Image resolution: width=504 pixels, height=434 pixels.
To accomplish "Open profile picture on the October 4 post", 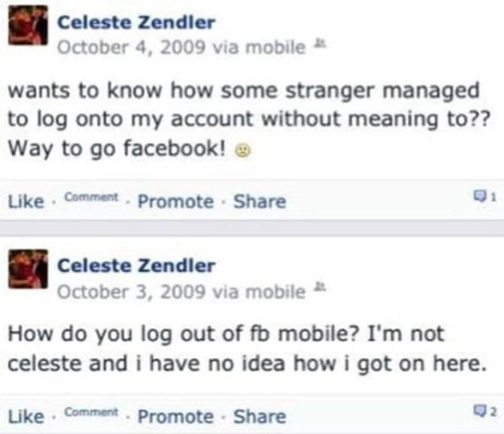I will pos(29,32).
